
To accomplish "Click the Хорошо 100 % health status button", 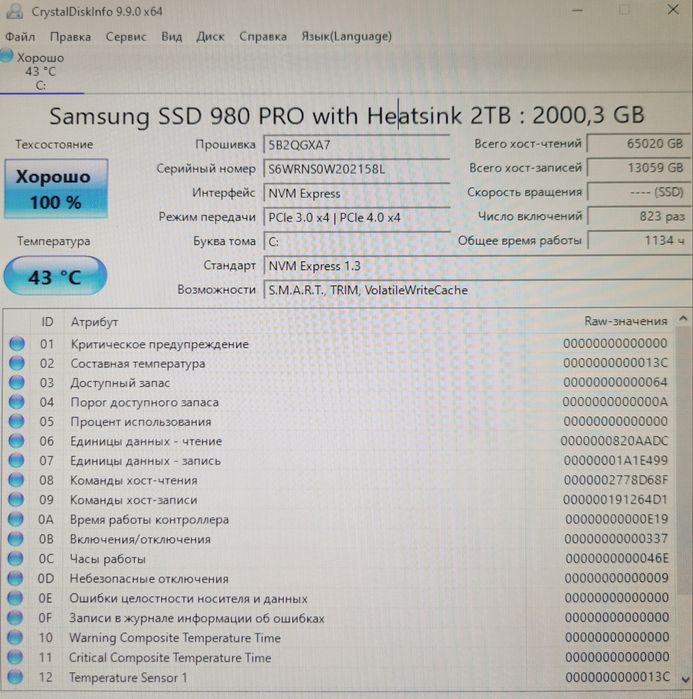I will 56,189.
